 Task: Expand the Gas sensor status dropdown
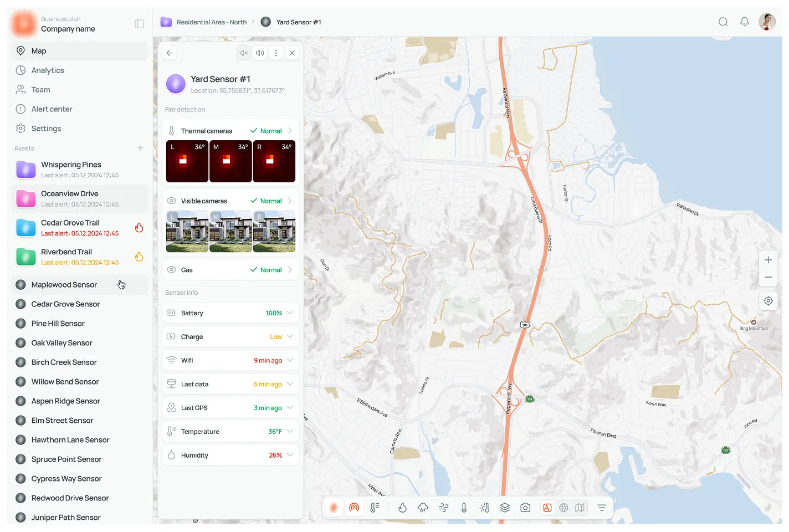(290, 270)
